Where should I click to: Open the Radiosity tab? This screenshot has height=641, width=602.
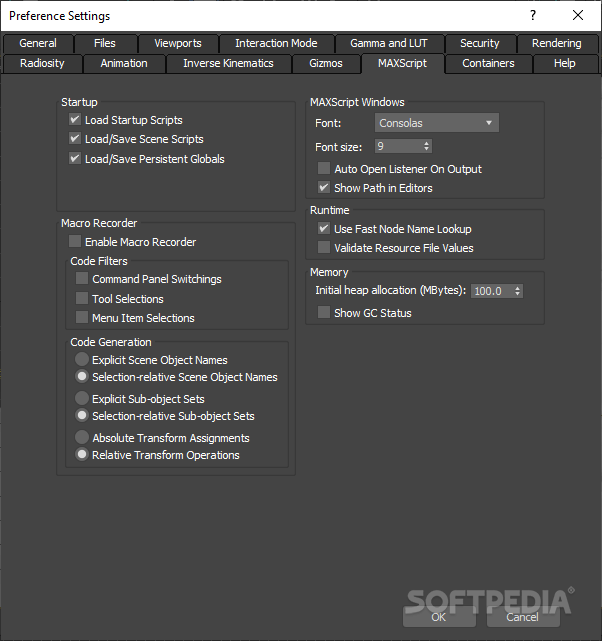(x=42, y=63)
